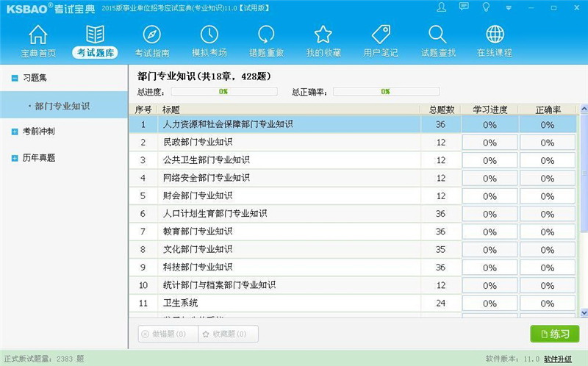Select row 教育部门专业知识
Viewport: 588px width, 366px height.
point(353,232)
